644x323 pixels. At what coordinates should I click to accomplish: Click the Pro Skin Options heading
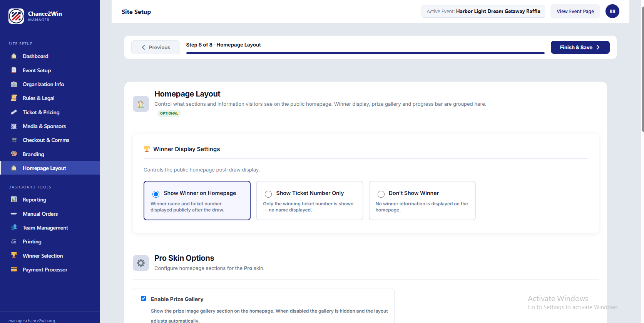click(184, 258)
